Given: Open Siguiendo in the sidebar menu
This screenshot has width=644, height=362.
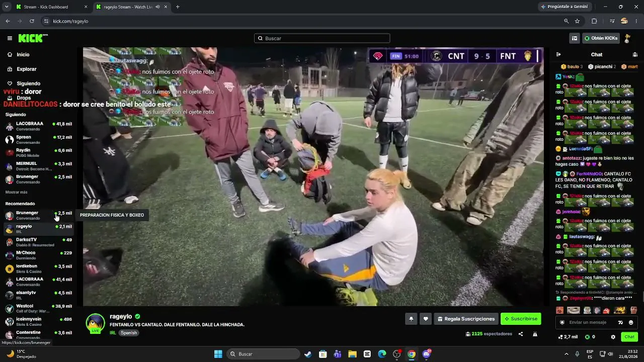Looking at the screenshot, I should pos(28,83).
